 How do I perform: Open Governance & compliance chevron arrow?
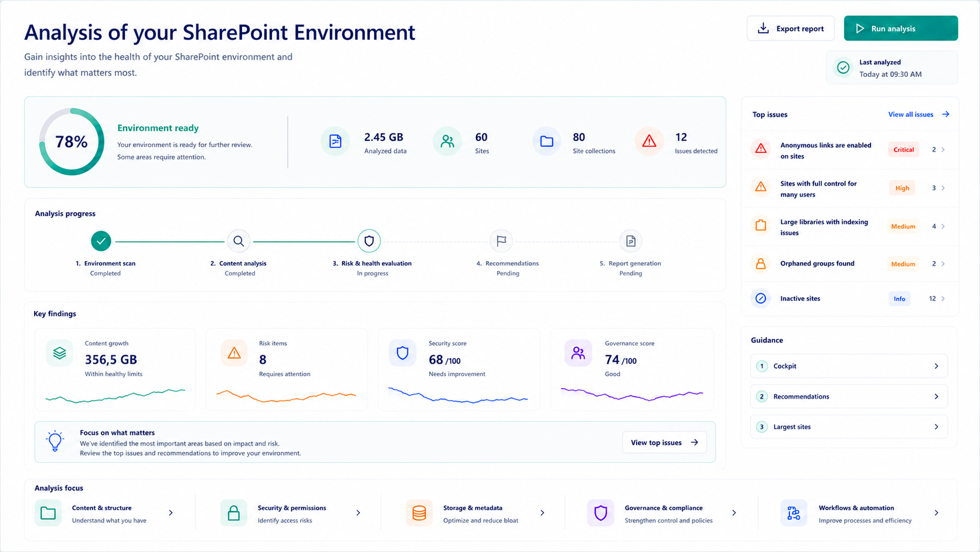pos(734,513)
